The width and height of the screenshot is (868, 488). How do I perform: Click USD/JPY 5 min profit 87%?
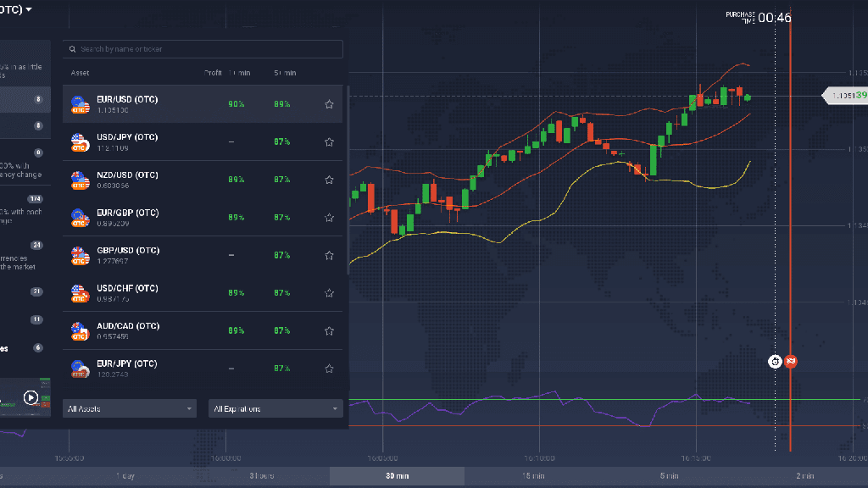pos(281,142)
